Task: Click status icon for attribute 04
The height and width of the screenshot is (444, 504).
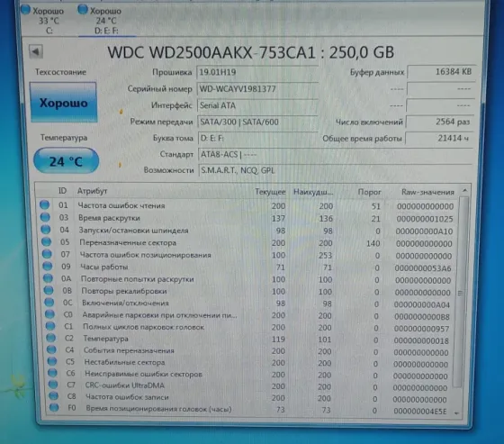Action: pos(46,230)
